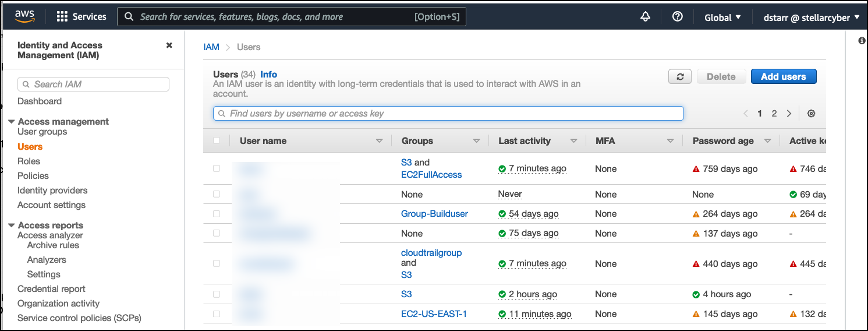Open the notifications bell
The height and width of the screenshot is (331, 868).
645,17
